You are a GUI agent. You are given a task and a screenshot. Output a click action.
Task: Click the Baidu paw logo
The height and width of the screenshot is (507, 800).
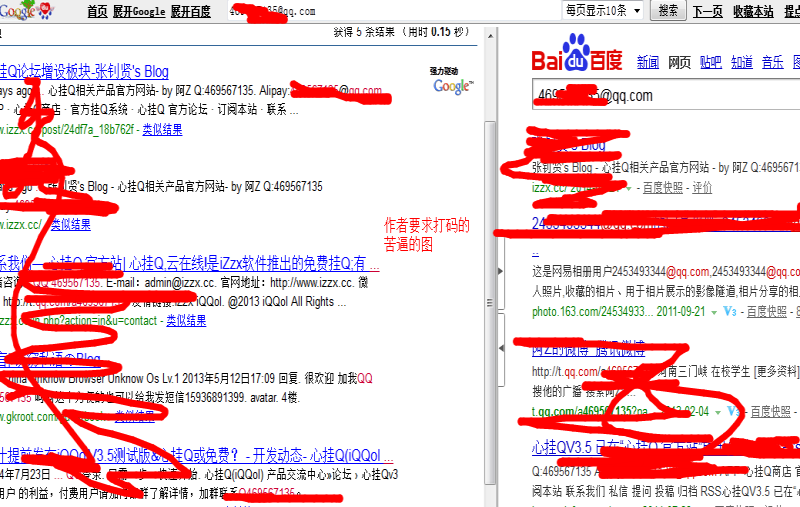[577, 53]
